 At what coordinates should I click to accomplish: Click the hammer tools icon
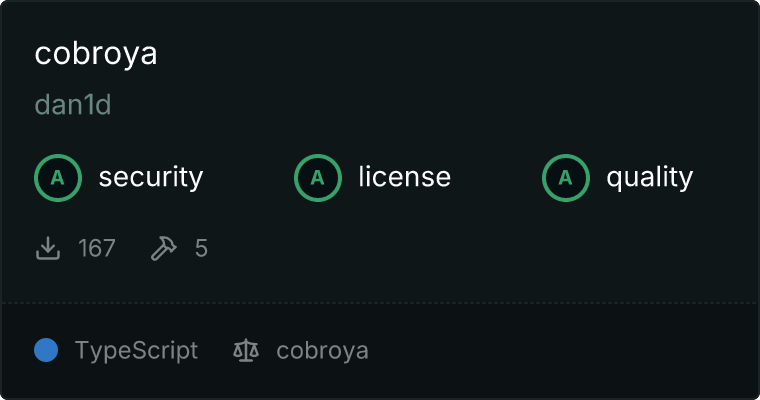point(164,248)
